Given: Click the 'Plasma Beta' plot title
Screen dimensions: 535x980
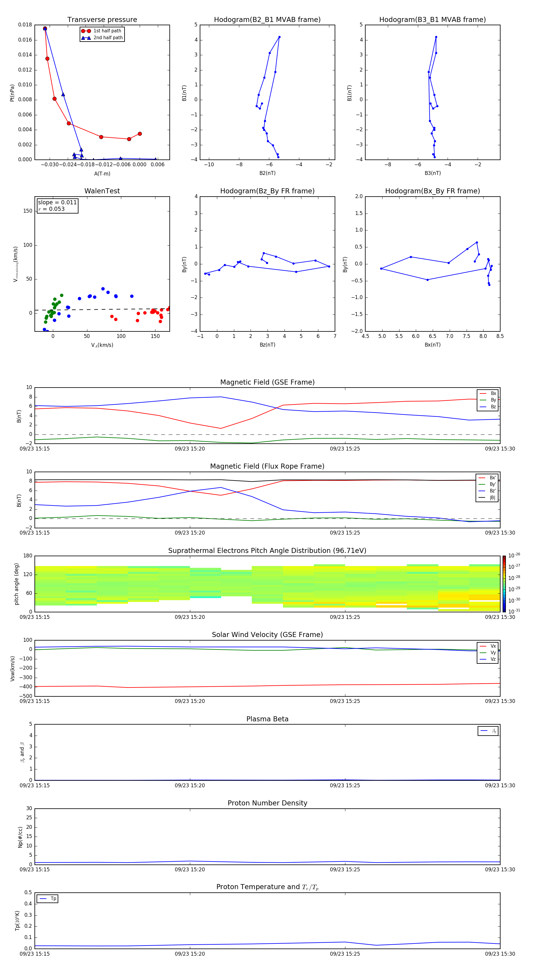Looking at the screenshot, I should (x=267, y=719).
